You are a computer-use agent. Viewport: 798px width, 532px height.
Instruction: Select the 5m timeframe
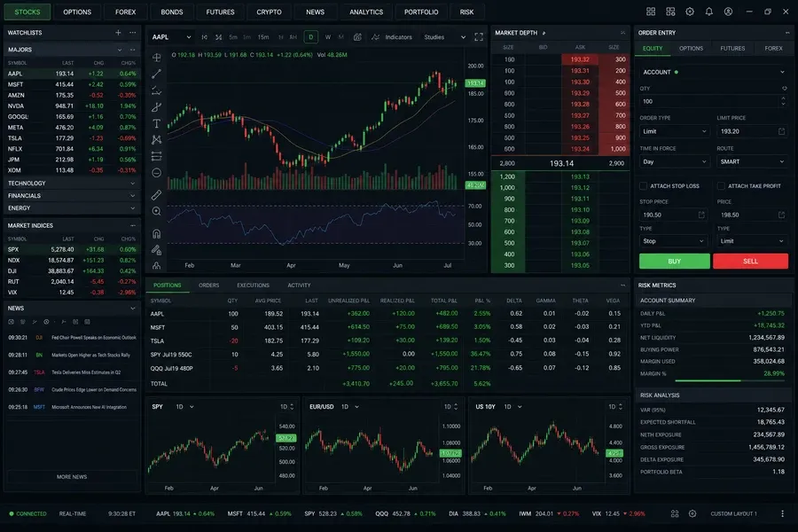coord(233,37)
